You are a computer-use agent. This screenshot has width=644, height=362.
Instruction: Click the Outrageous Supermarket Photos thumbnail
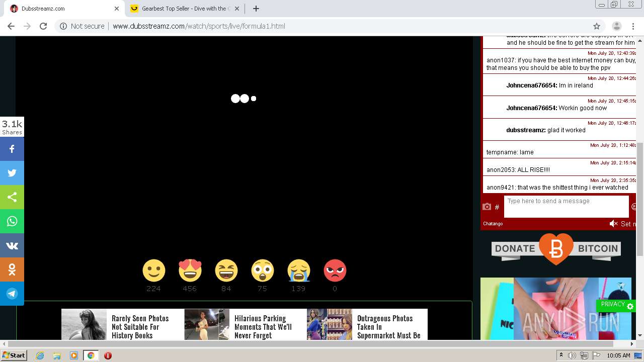point(330,325)
